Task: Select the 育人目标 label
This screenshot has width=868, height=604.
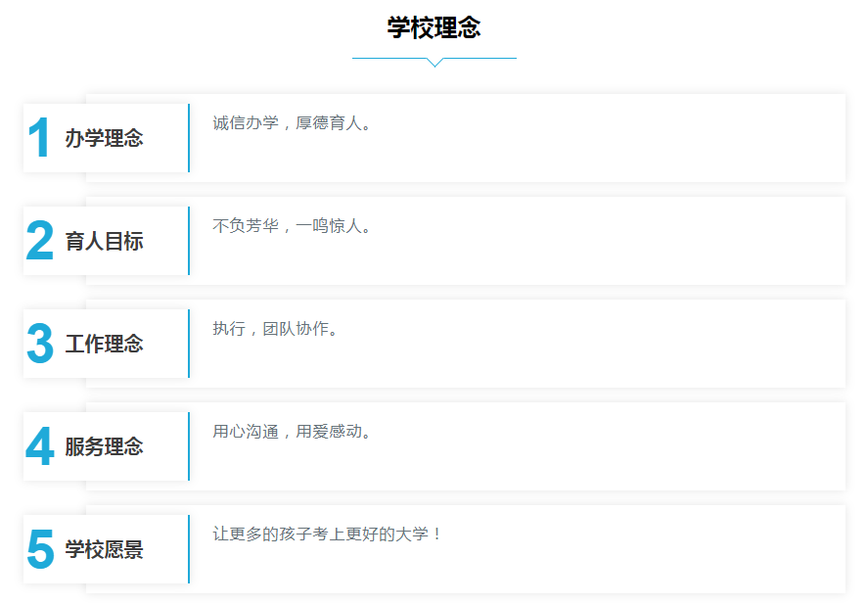Action: (x=104, y=242)
